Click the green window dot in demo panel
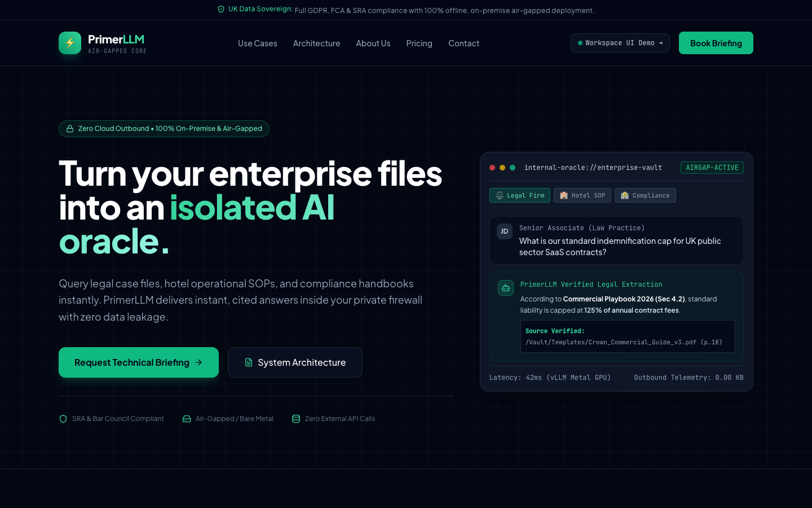The image size is (812, 508). click(513, 168)
